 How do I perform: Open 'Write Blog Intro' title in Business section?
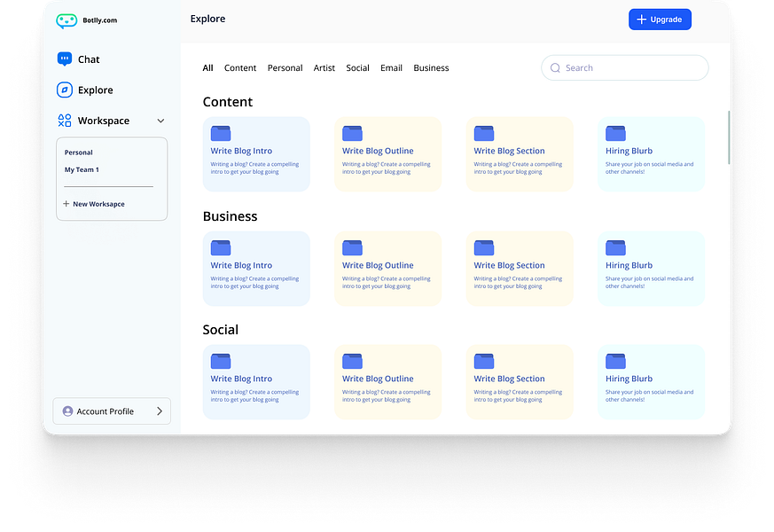point(241,265)
